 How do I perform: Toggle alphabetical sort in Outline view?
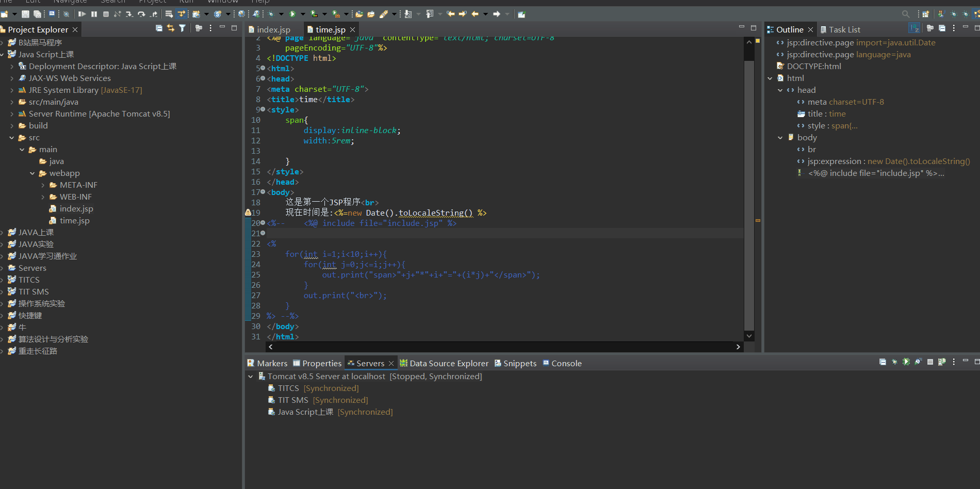coord(914,28)
